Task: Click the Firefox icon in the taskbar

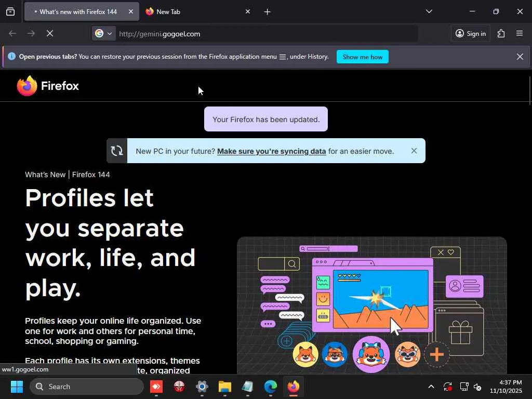Action: 294,387
